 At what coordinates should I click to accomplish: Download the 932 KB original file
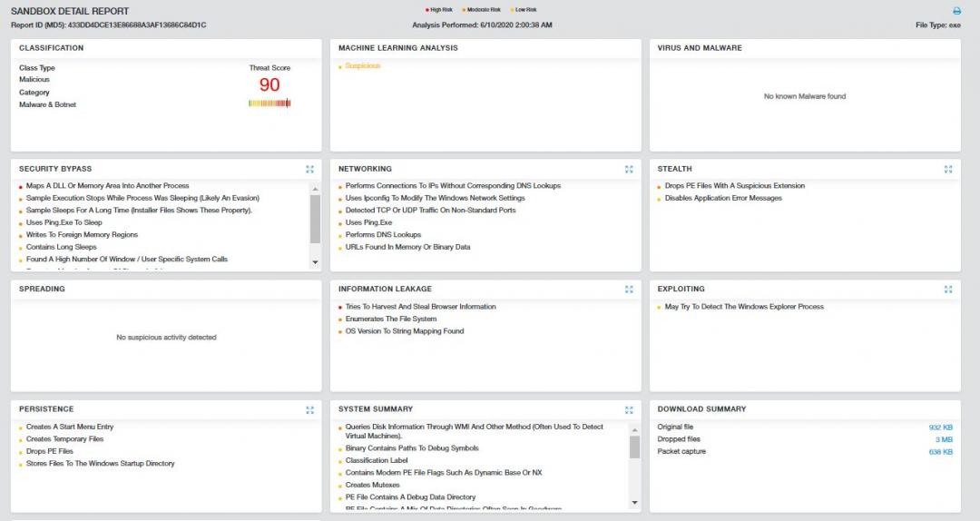940,427
